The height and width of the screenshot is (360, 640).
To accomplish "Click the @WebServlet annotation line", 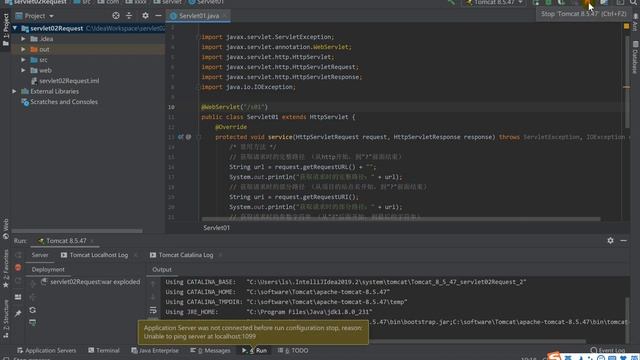I will coord(234,107).
